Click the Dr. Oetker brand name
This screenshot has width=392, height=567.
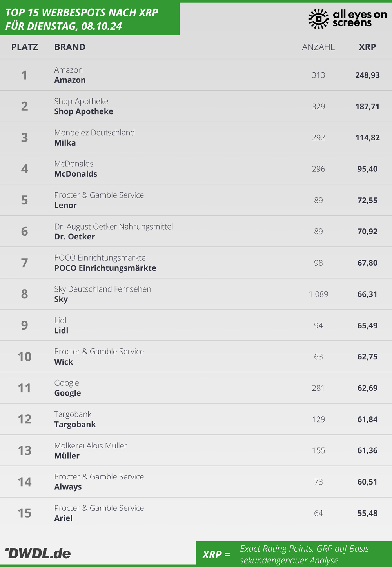[x=74, y=237]
